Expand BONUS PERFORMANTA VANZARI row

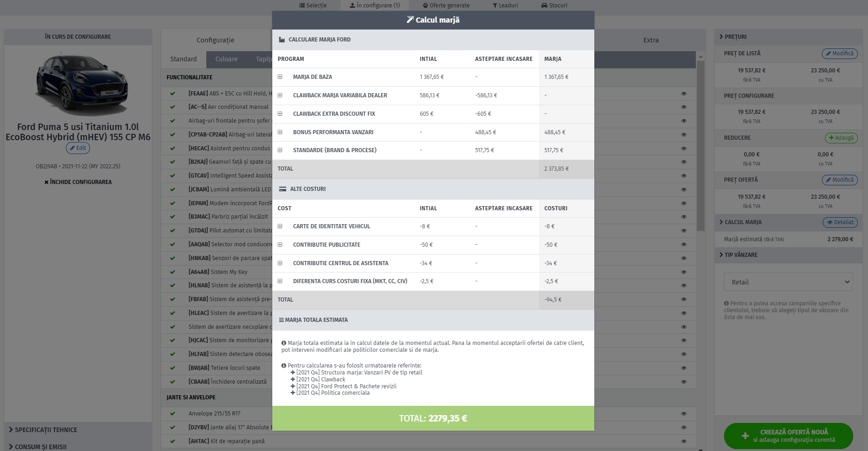tap(280, 132)
